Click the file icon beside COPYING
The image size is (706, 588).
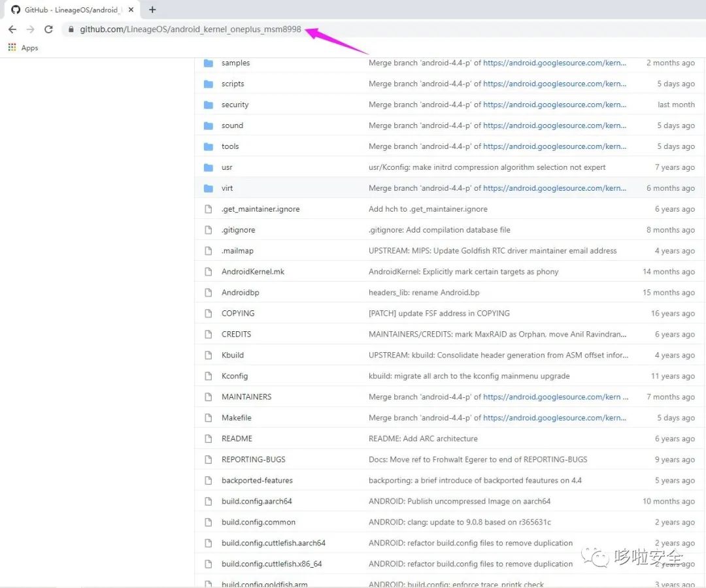[x=208, y=314]
